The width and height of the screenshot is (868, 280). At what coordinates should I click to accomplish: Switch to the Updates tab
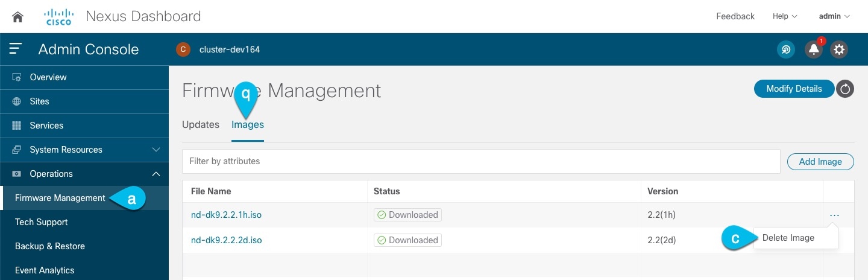pyautogui.click(x=201, y=124)
